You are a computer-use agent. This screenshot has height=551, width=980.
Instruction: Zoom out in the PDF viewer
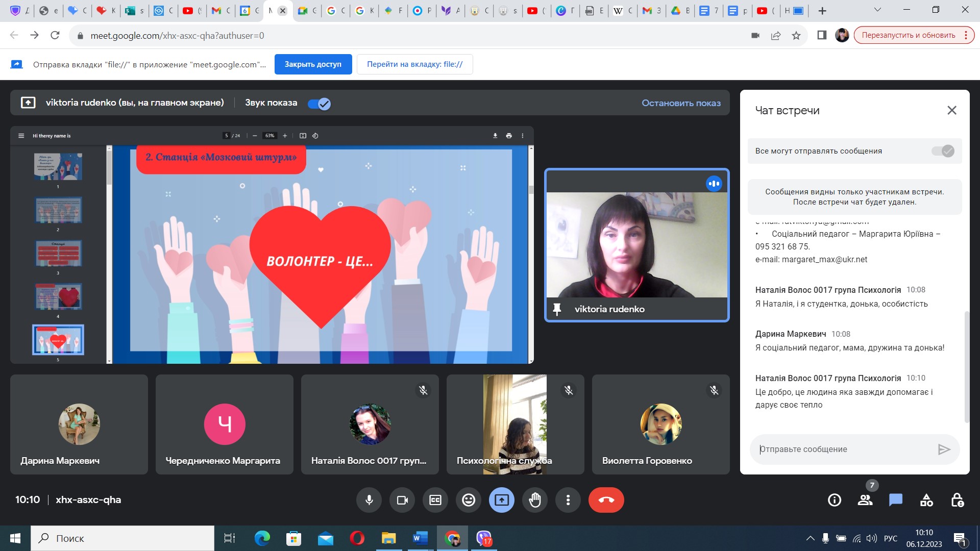pyautogui.click(x=255, y=136)
